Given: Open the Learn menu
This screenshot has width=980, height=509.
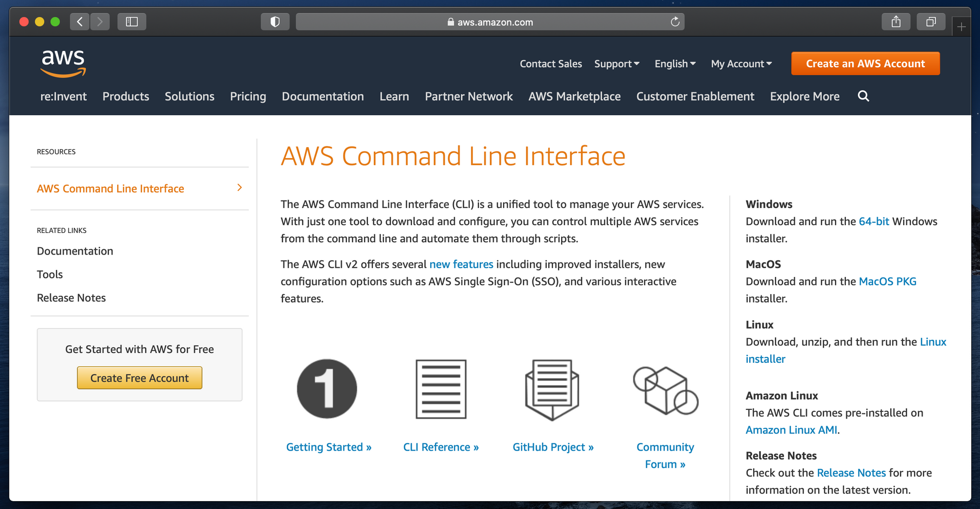Looking at the screenshot, I should pyautogui.click(x=394, y=96).
